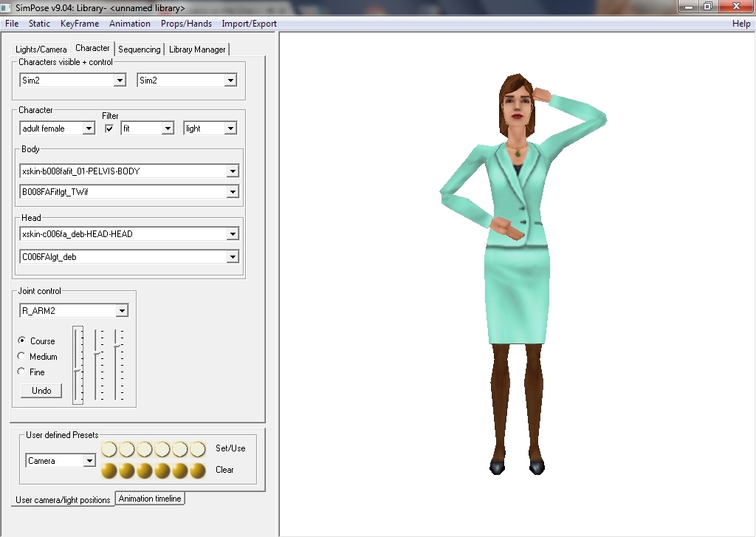The height and width of the screenshot is (537, 756).
Task: Select the Fine joint control option
Action: 21,372
